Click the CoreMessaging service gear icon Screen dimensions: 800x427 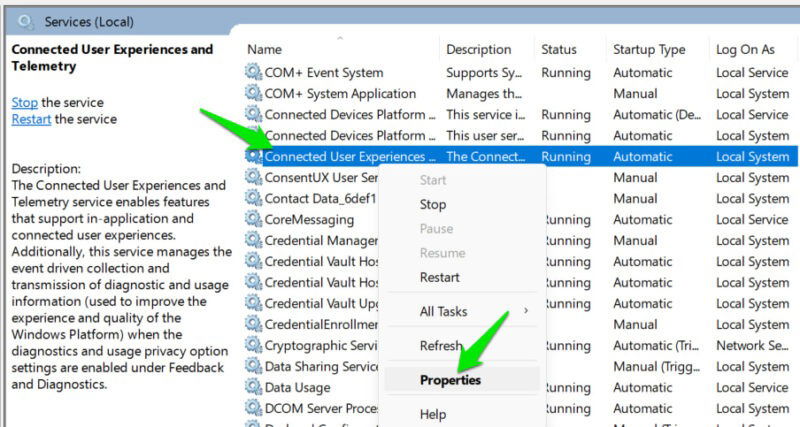[x=253, y=219]
